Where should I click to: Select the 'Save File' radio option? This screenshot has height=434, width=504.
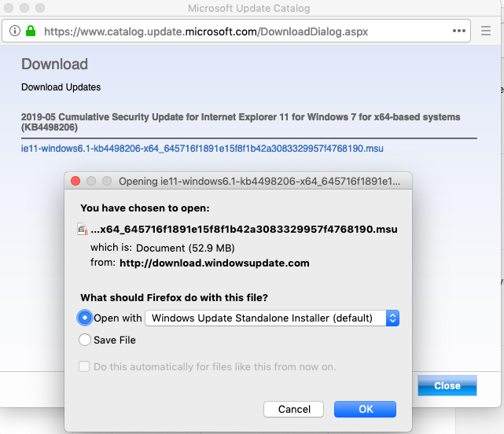pyautogui.click(x=85, y=340)
